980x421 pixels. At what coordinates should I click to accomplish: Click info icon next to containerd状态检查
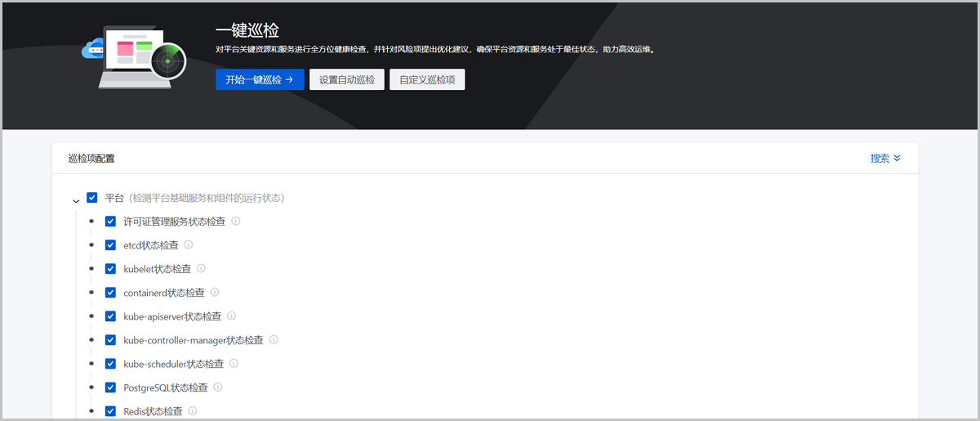pyautogui.click(x=214, y=292)
